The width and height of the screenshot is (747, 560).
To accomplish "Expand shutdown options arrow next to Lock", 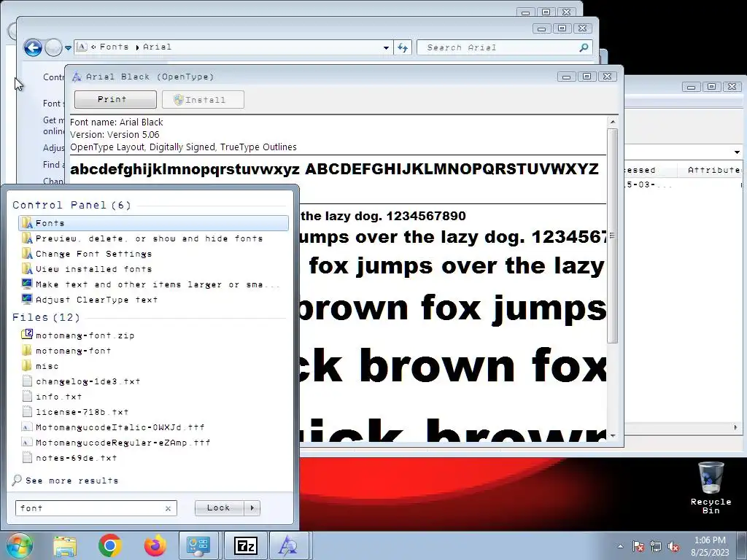I will click(252, 508).
